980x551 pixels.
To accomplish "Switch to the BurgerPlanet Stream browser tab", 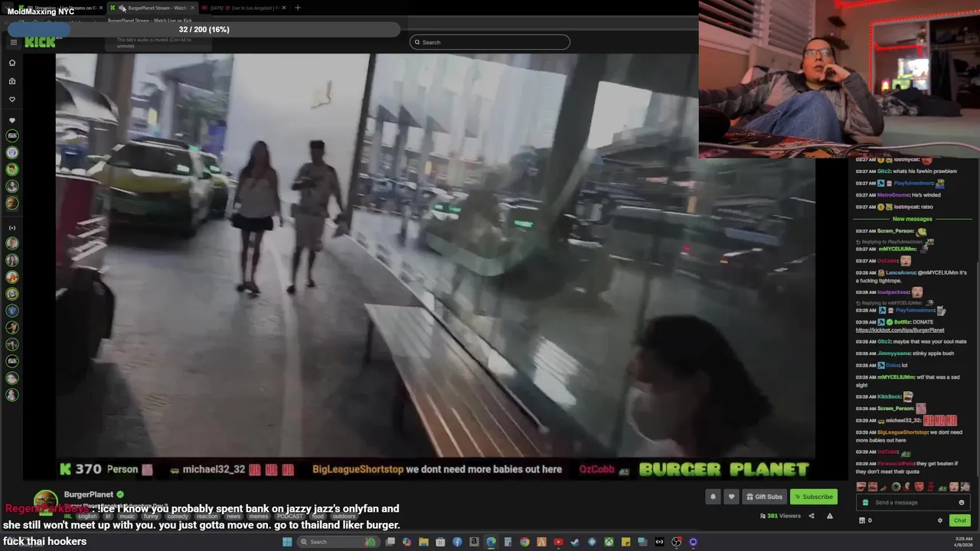I will [x=153, y=8].
